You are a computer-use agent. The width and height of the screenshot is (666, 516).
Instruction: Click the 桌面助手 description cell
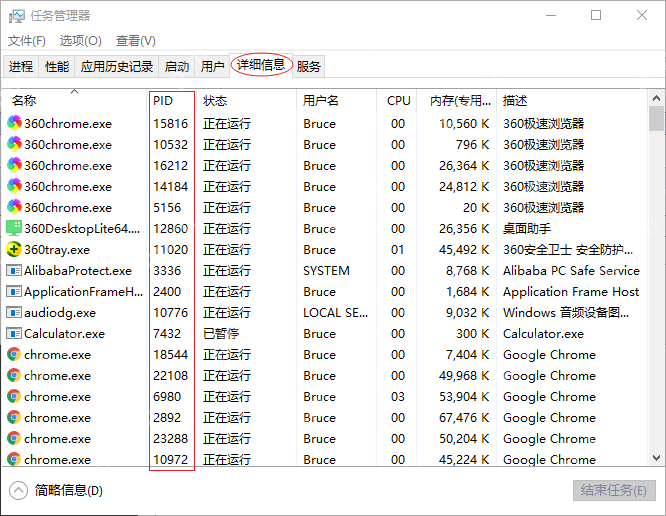[x=527, y=228]
